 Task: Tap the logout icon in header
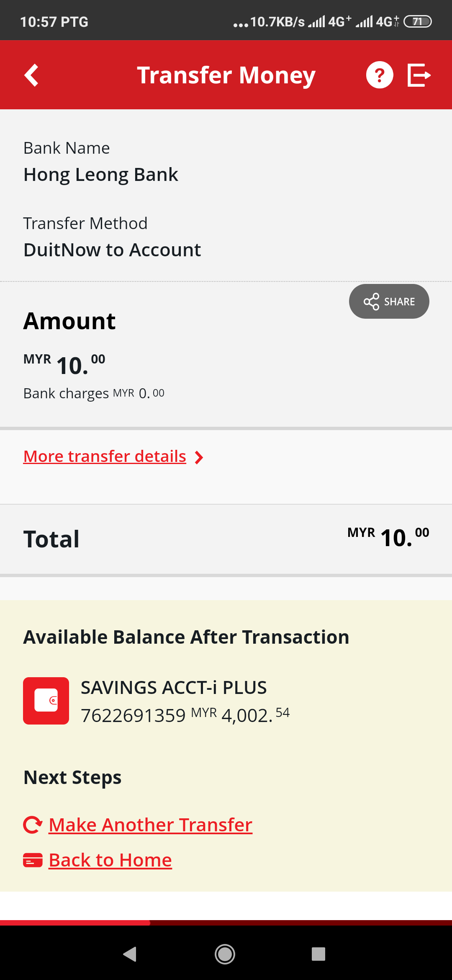pos(419,75)
